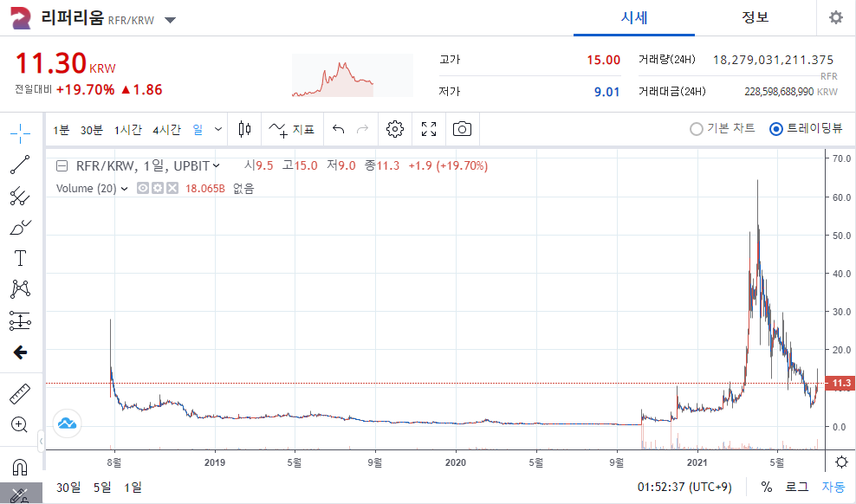Open axis settings gear at bottom right
Viewport: 856px width, 504px height.
tap(841, 462)
